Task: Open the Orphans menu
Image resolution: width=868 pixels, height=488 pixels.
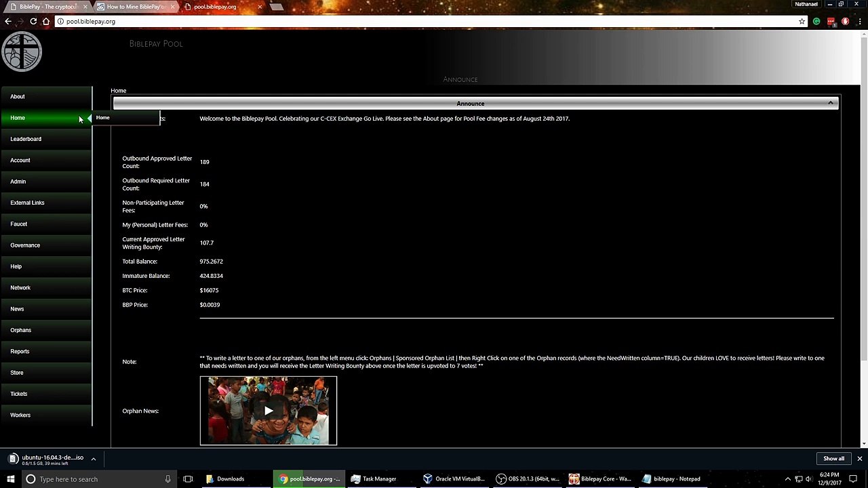Action: pos(46,330)
